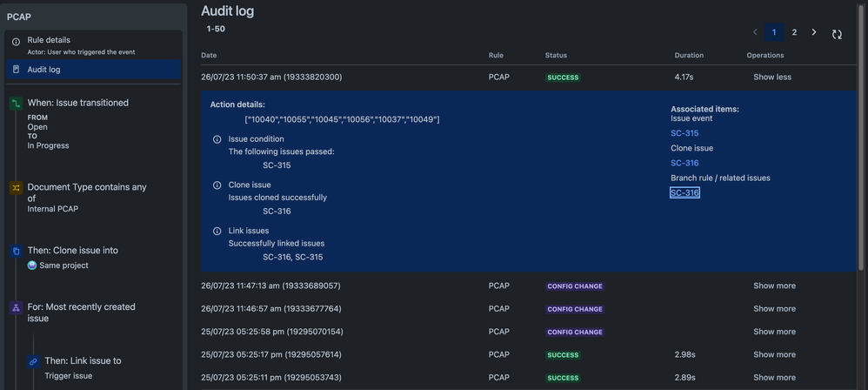Click the Same project avatar icon
The height and width of the screenshot is (390, 868).
[x=32, y=266]
